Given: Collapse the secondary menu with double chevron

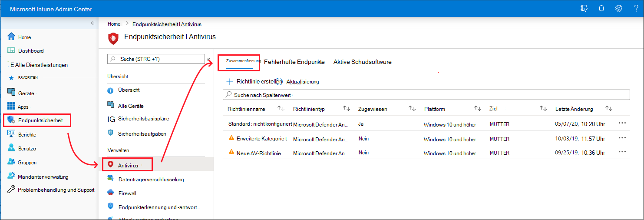Looking at the screenshot, I should click(208, 59).
